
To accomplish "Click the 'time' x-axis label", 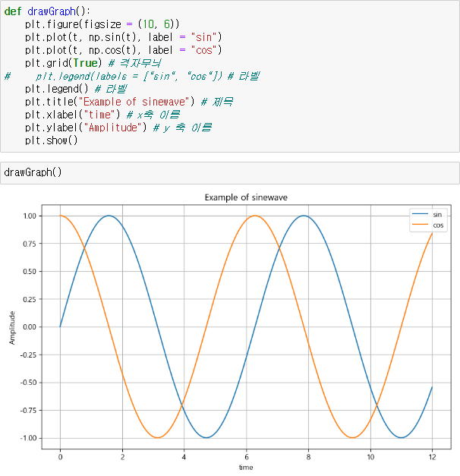I will (x=246, y=467).
